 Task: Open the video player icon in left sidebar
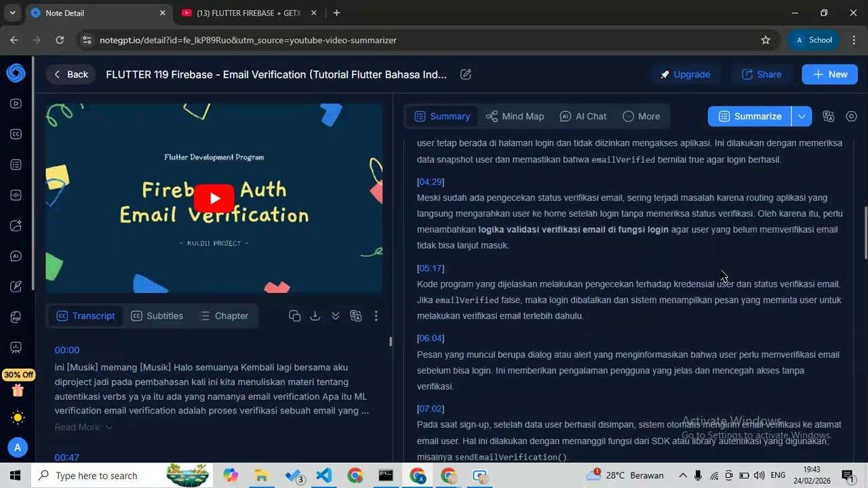pyautogui.click(x=16, y=104)
